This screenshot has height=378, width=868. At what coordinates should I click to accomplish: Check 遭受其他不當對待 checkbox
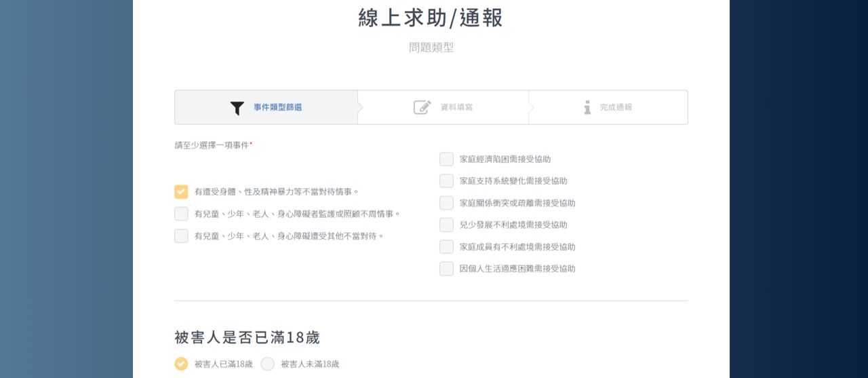coord(181,236)
